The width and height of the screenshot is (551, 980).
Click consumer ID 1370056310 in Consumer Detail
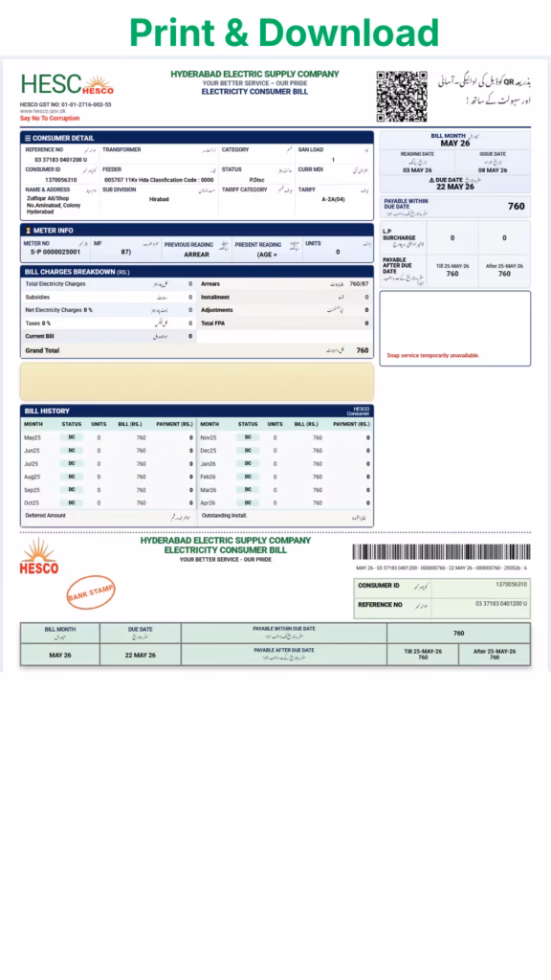point(61,179)
